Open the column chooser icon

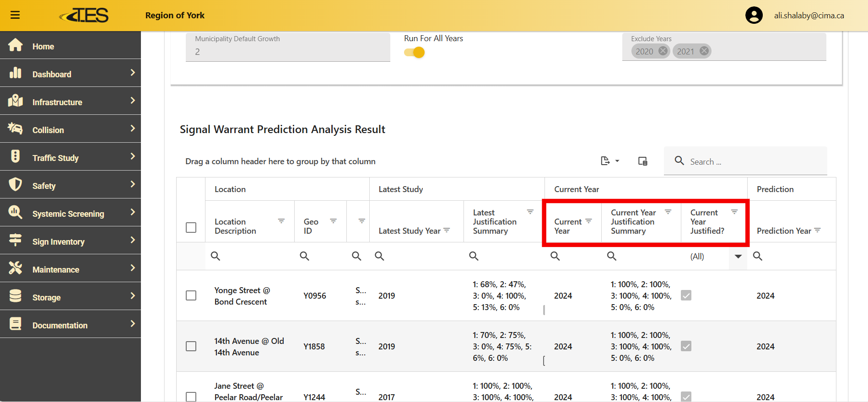(x=642, y=161)
